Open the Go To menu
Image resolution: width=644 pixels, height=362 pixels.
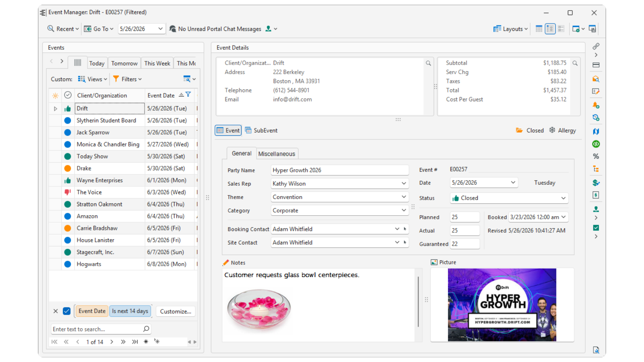pos(99,29)
